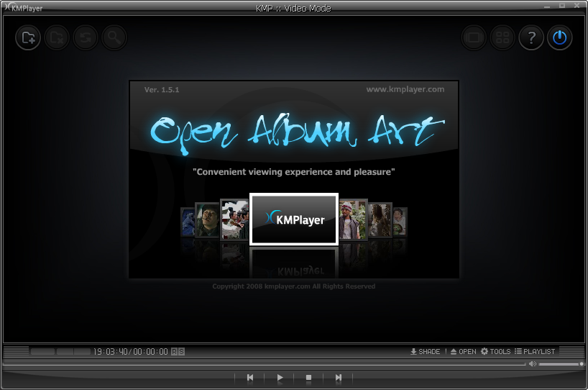Start playback with the play button
The height and width of the screenshot is (390, 588).
[x=280, y=378]
